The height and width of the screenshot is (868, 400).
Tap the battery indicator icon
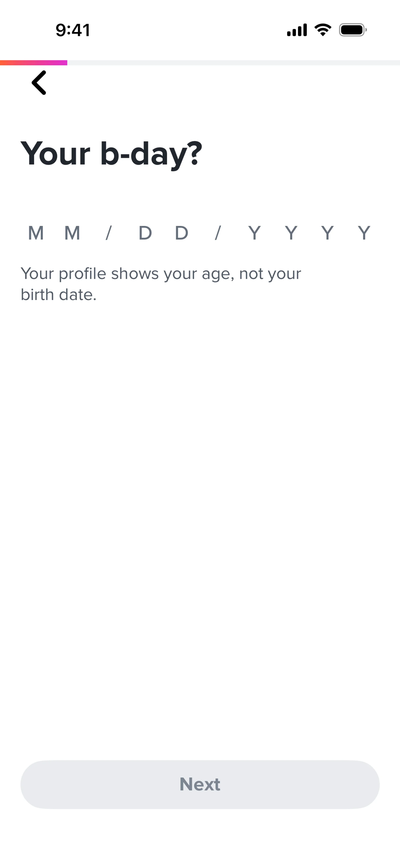[352, 30]
